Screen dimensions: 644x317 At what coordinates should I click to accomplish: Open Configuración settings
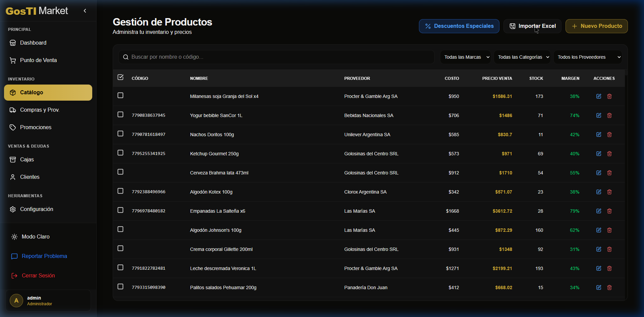click(x=48, y=209)
